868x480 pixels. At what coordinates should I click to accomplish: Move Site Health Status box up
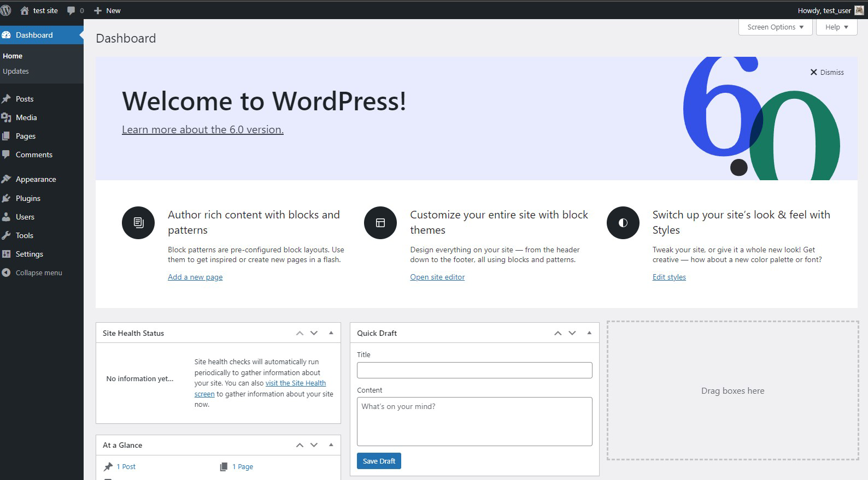click(300, 333)
